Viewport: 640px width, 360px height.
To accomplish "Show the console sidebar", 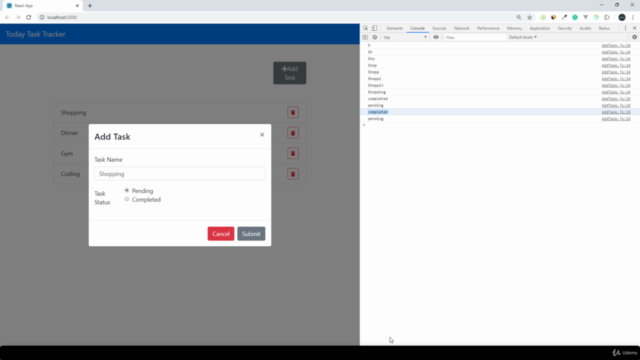I will [365, 37].
